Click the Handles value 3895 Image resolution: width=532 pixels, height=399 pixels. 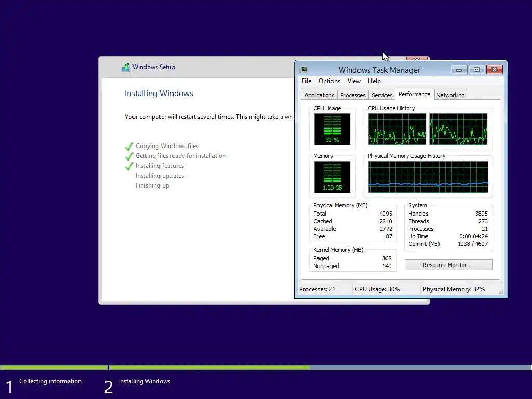click(482, 214)
